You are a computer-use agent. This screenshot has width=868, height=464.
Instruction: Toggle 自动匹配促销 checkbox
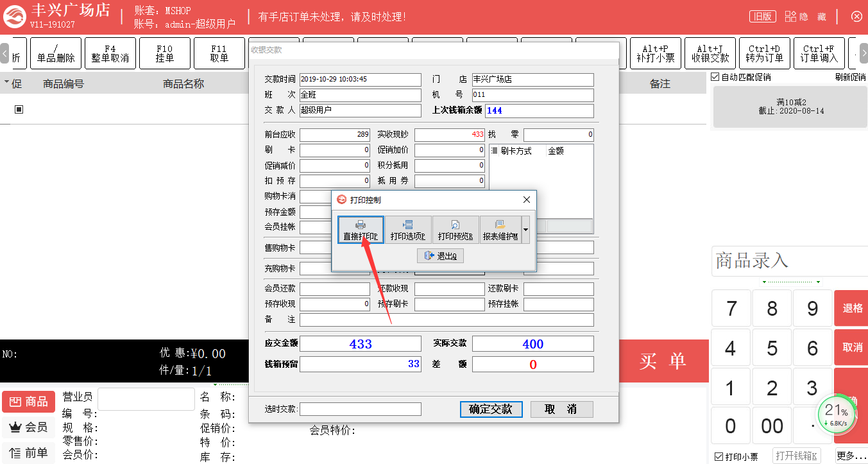pos(715,78)
